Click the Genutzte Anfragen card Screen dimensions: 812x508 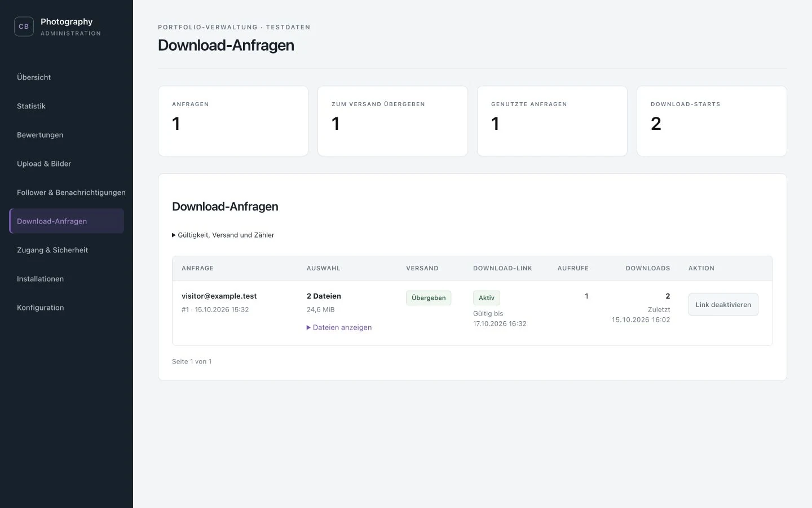(552, 121)
